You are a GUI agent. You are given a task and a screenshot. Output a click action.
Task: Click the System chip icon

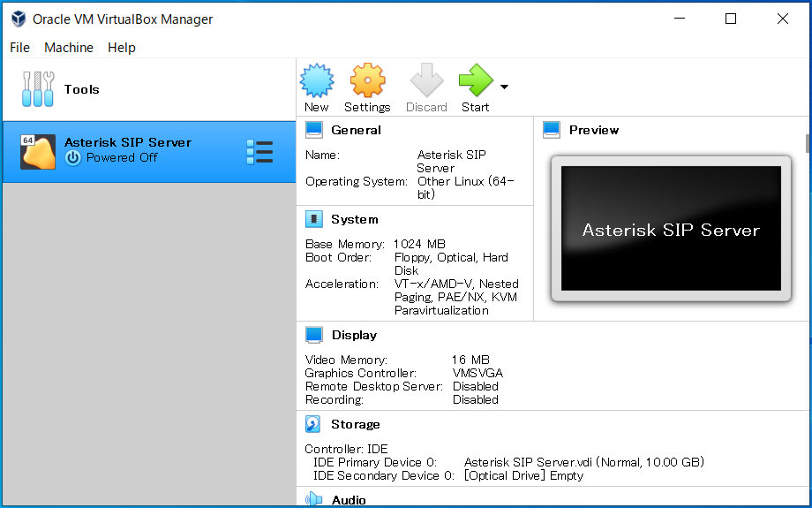point(314,219)
